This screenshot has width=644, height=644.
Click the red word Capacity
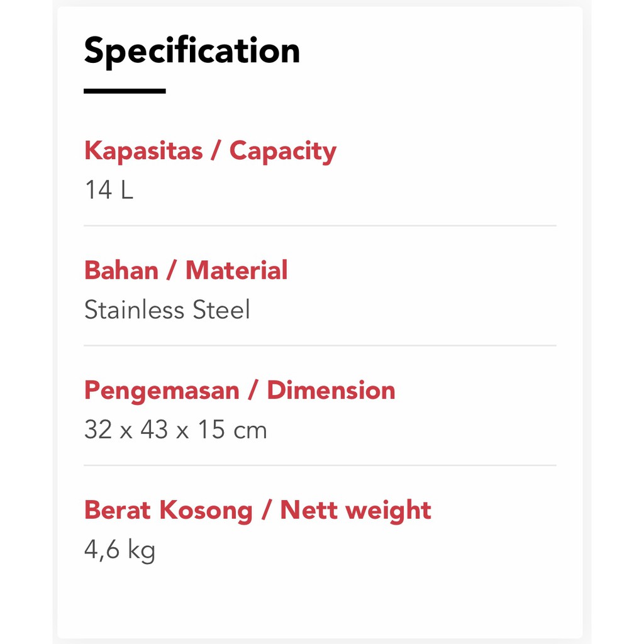coord(282,152)
